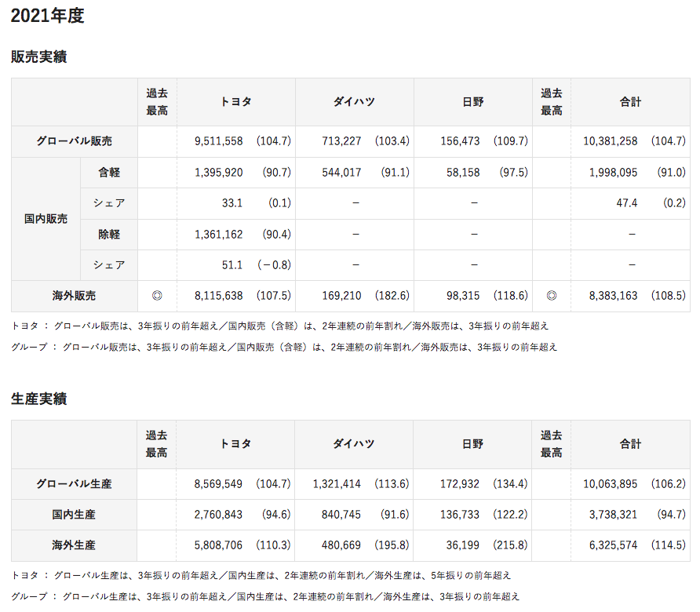The width and height of the screenshot is (700, 612).
Task: Click Hino 含軽 value 58,158
Action: [x=463, y=173]
